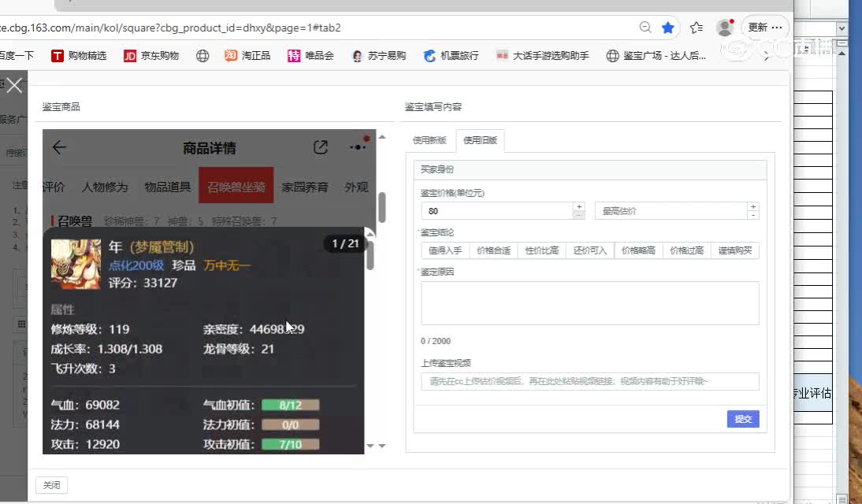Select the 使用新版 tab
This screenshot has width=862, height=504.
coord(429,140)
